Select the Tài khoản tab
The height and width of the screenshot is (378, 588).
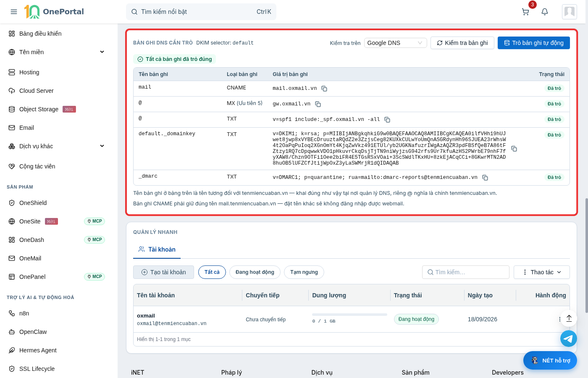(x=157, y=249)
